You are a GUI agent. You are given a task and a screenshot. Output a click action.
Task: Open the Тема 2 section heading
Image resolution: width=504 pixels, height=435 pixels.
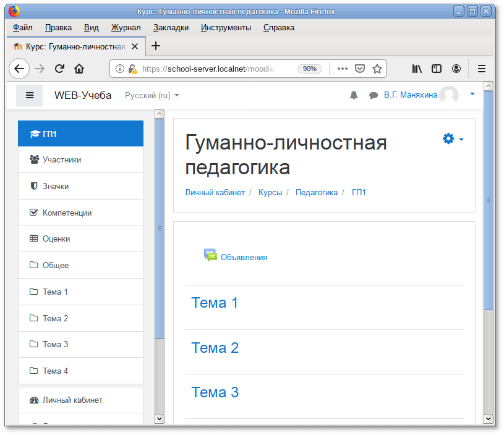point(215,348)
